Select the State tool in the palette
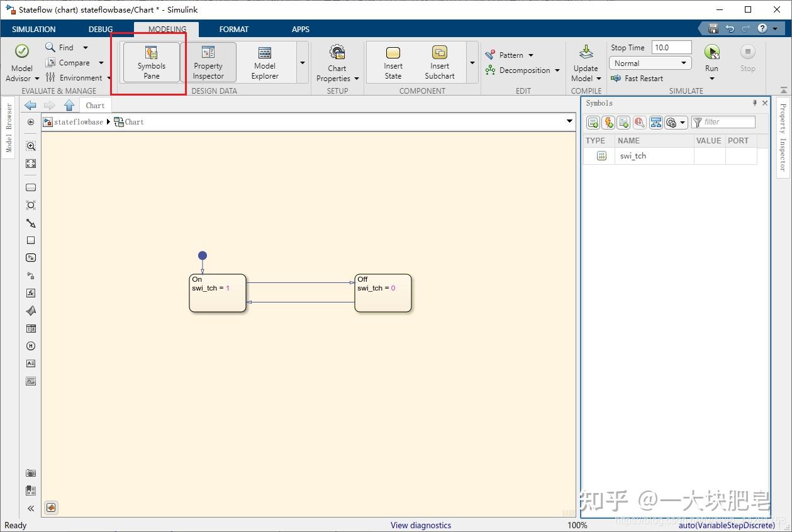Image resolution: width=792 pixels, height=532 pixels. click(31, 187)
